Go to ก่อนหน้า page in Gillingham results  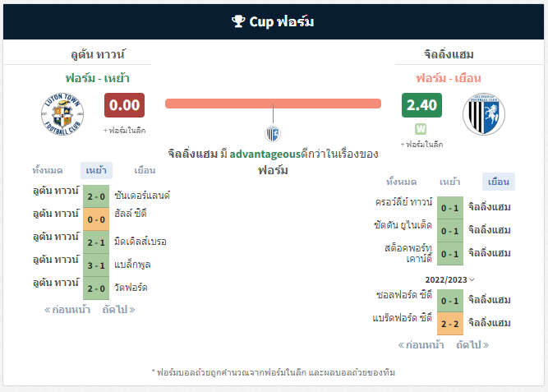[421, 345]
